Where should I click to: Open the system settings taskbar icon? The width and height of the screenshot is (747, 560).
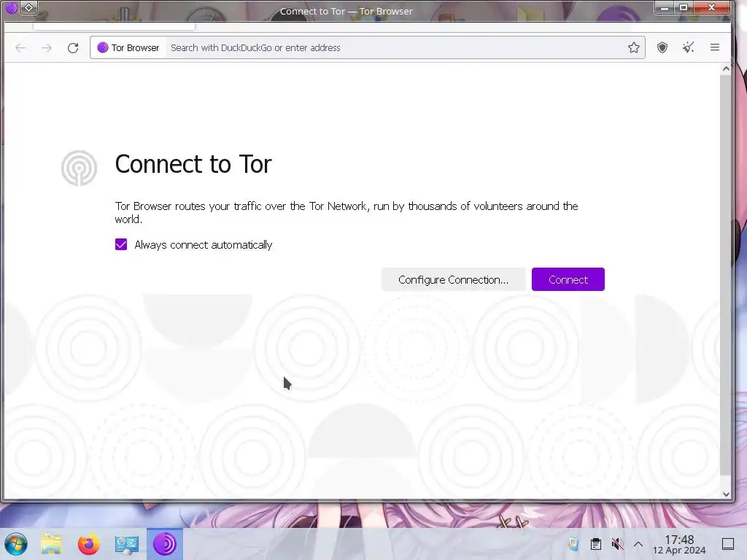click(x=127, y=544)
